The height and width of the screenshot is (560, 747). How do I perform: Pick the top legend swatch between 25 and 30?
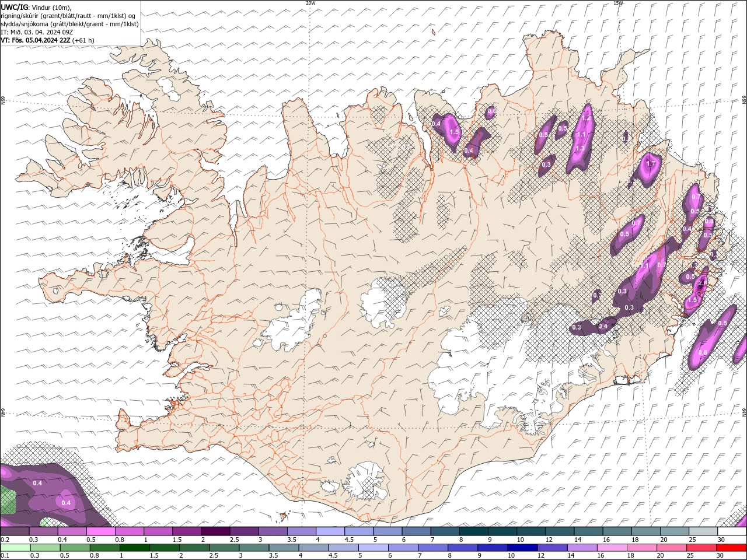[704, 531]
